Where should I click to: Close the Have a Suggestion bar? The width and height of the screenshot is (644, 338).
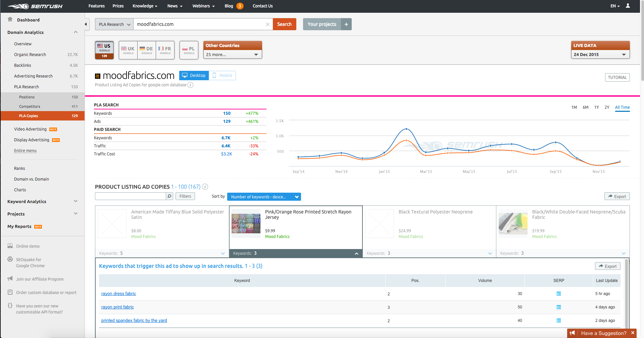[x=633, y=333]
